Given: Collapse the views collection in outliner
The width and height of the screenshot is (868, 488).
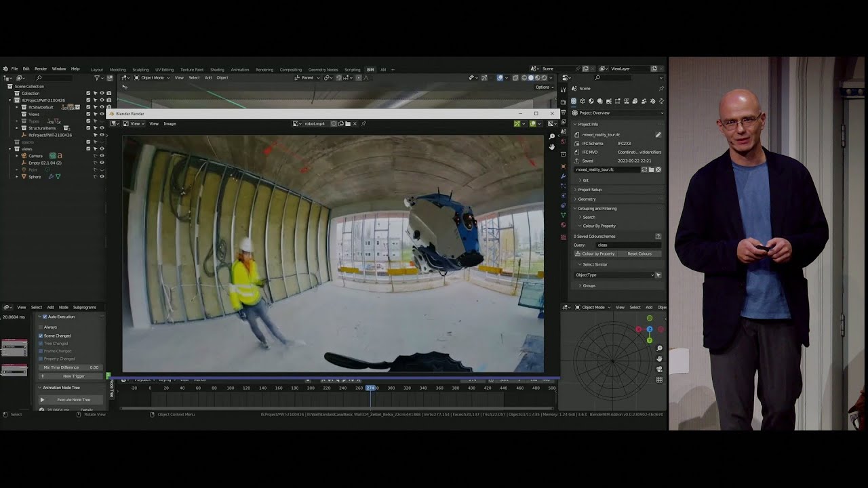Looking at the screenshot, I should click(9, 148).
